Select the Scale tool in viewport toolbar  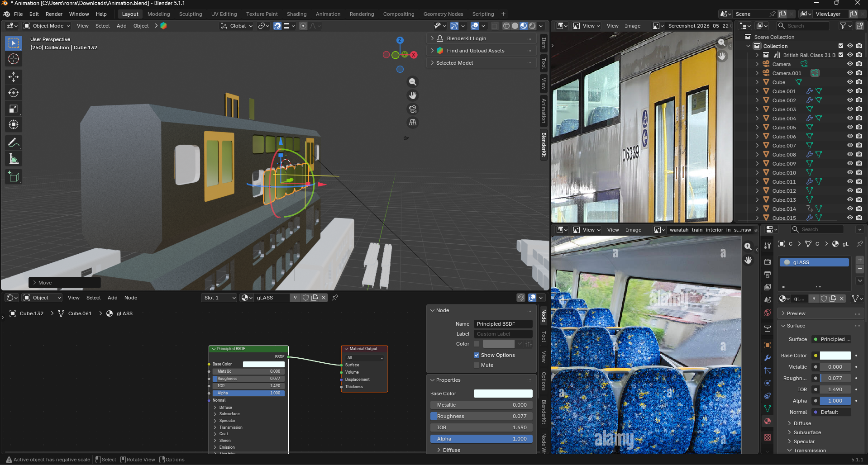[x=14, y=109]
